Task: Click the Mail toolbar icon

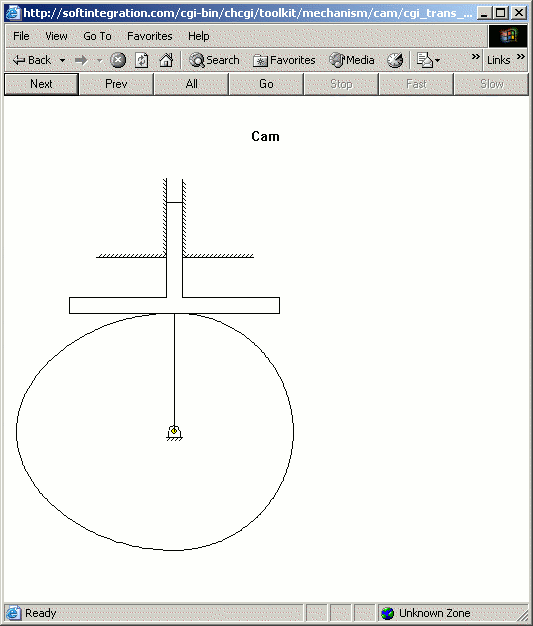Action: 424,60
